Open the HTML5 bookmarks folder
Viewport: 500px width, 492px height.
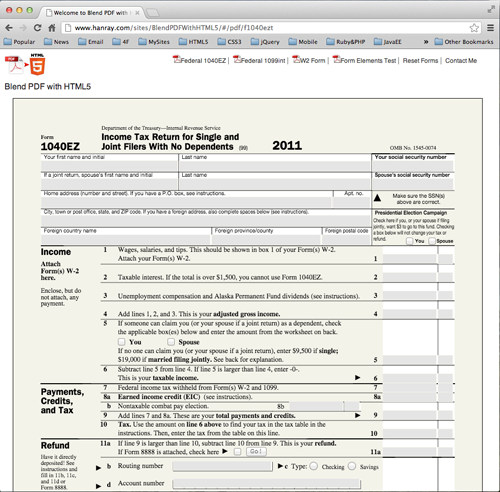tap(193, 42)
